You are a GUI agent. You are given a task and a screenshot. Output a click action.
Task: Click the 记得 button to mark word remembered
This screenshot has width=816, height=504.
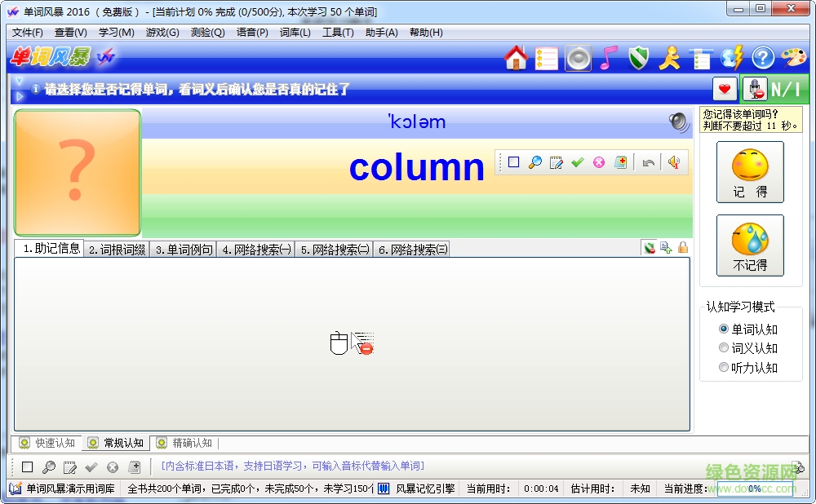(x=749, y=171)
